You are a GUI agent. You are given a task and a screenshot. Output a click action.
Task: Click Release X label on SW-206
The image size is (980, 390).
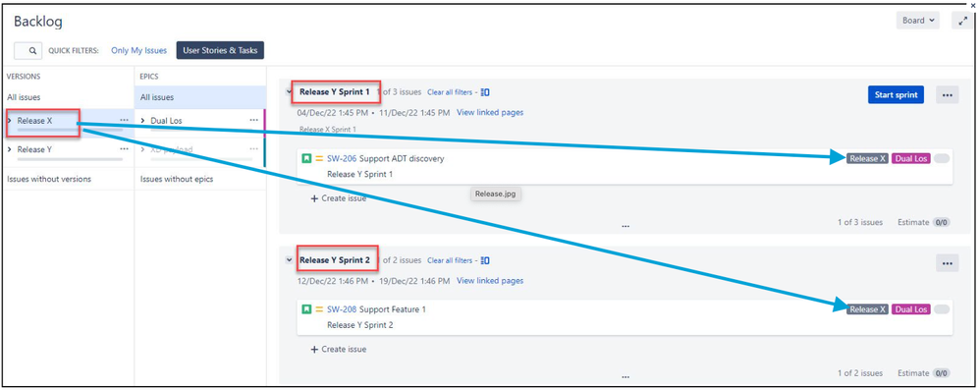point(867,159)
